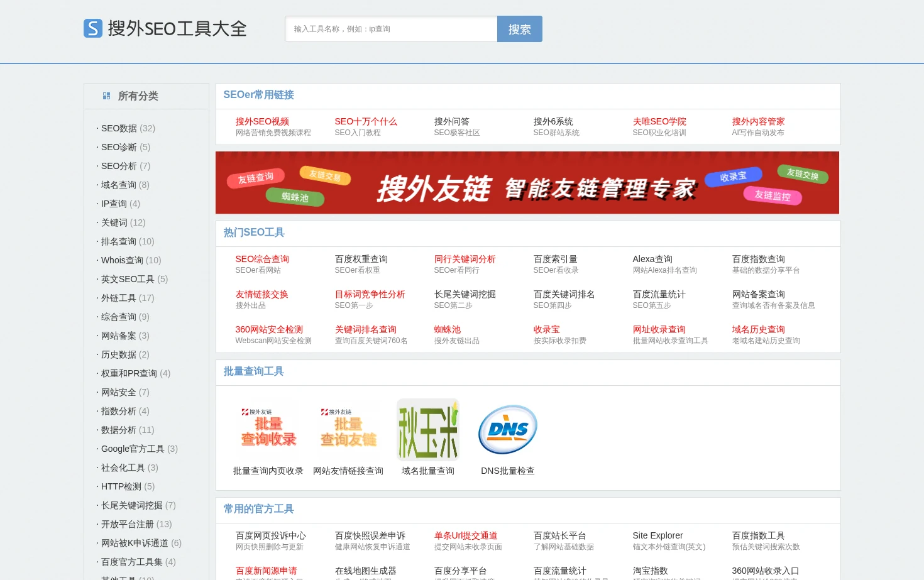Click the 搜索 button
The width and height of the screenshot is (924, 580).
tap(520, 29)
